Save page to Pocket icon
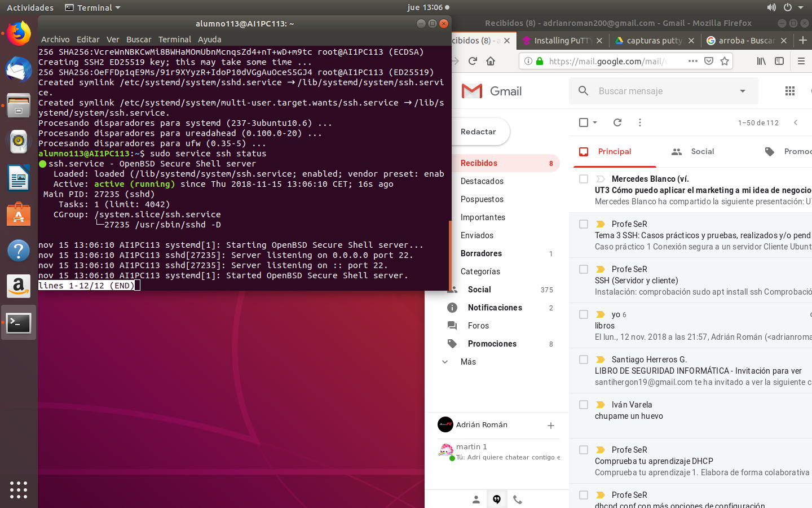Screen dimensions: 812x508 point(709,61)
